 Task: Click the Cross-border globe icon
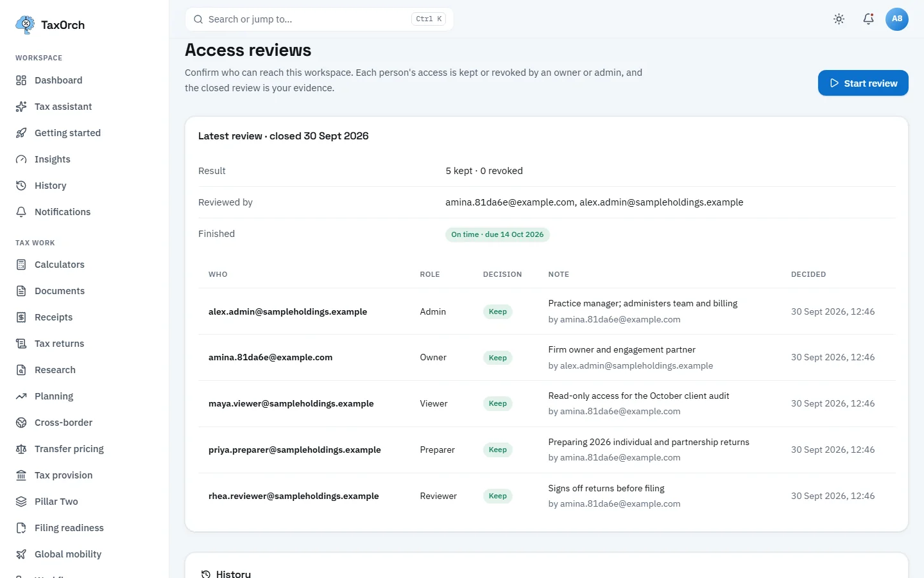click(x=21, y=423)
